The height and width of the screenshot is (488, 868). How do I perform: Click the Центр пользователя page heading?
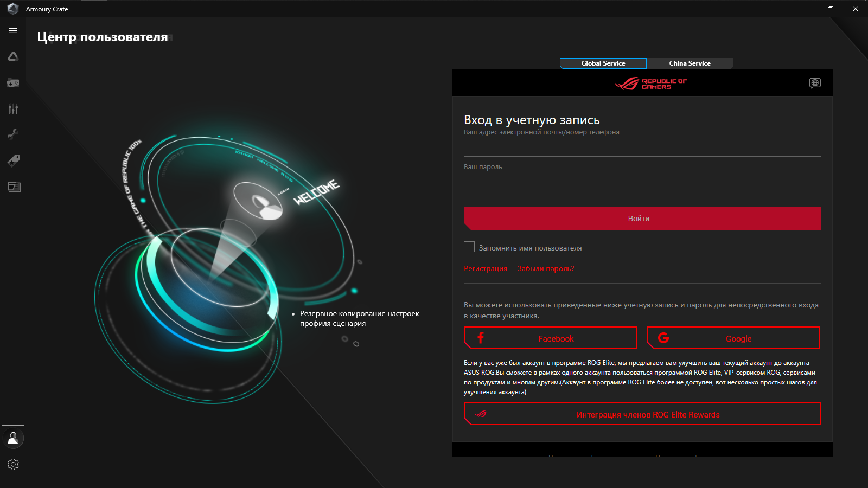tap(103, 37)
